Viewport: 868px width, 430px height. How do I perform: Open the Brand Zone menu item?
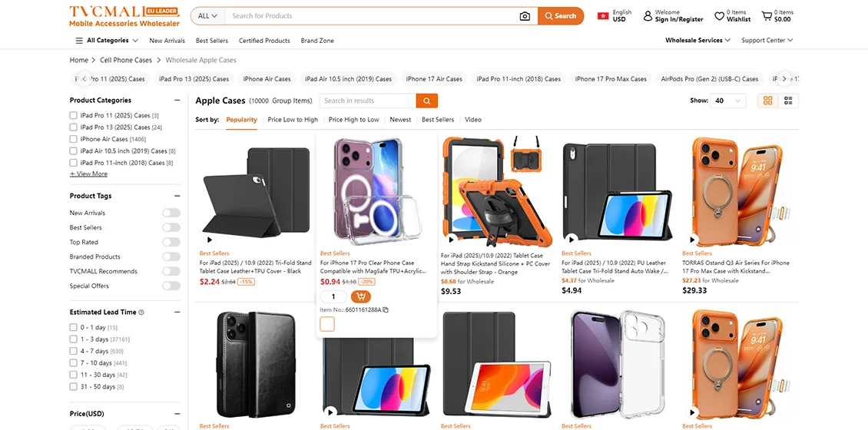(317, 41)
